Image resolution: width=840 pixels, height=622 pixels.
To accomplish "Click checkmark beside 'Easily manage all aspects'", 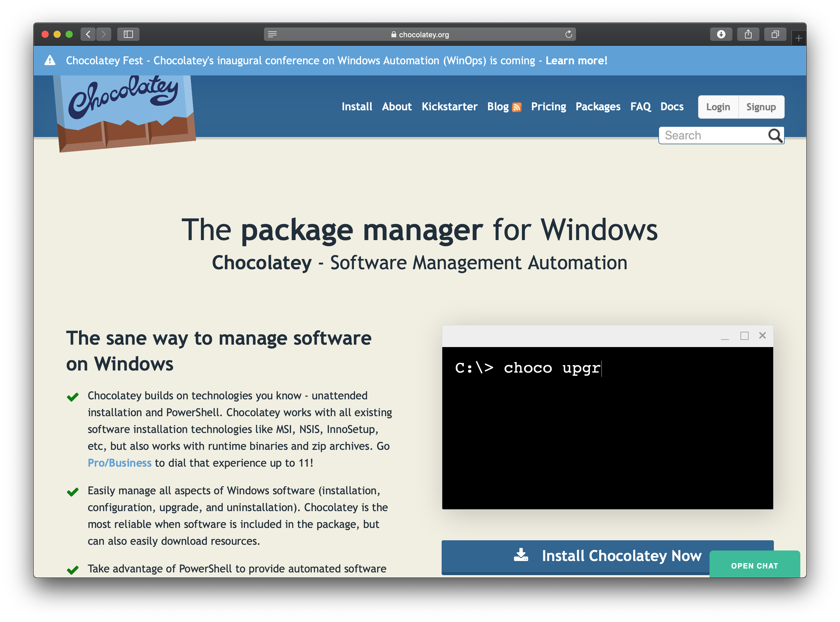I will (72, 492).
